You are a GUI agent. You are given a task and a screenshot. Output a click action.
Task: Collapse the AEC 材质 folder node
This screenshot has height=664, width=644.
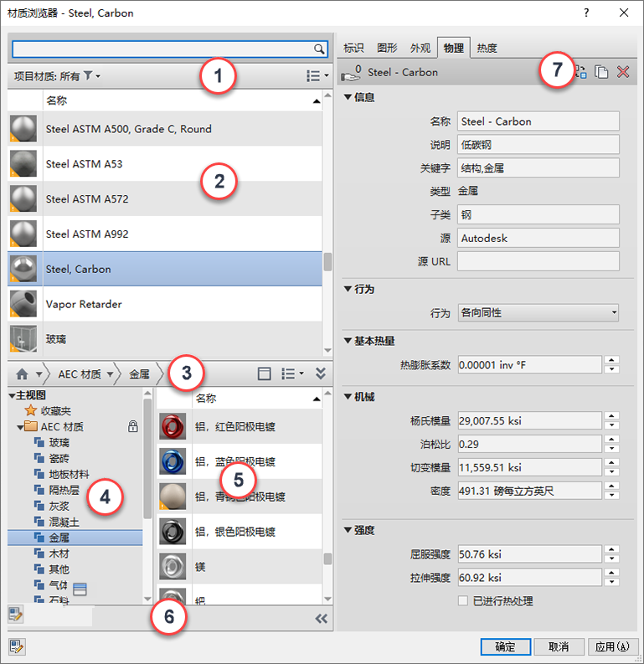pyautogui.click(x=20, y=427)
